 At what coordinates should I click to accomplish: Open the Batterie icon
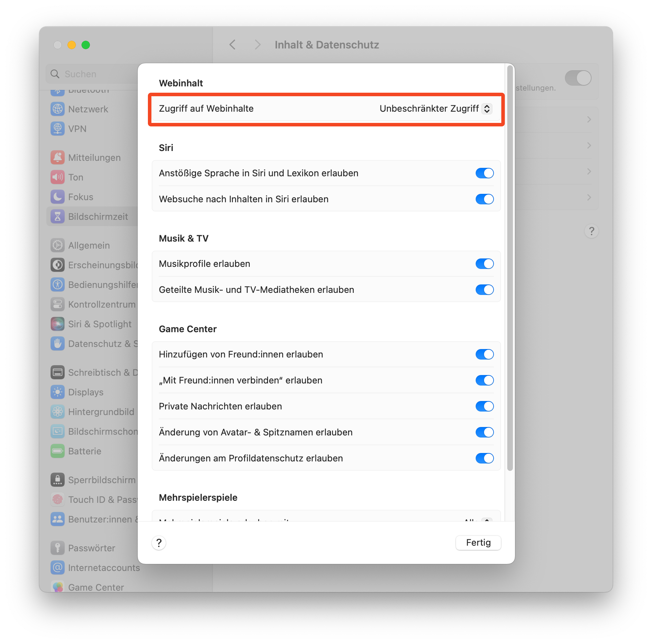[58, 451]
